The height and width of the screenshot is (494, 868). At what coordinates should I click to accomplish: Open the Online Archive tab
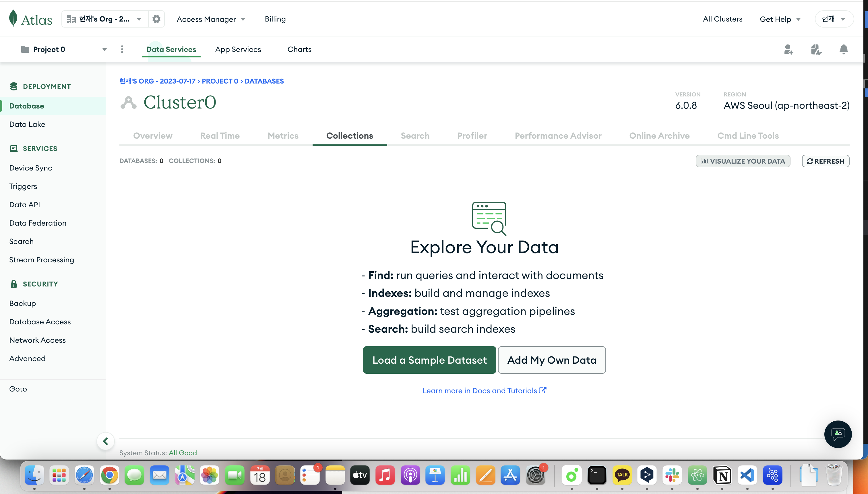pos(659,136)
